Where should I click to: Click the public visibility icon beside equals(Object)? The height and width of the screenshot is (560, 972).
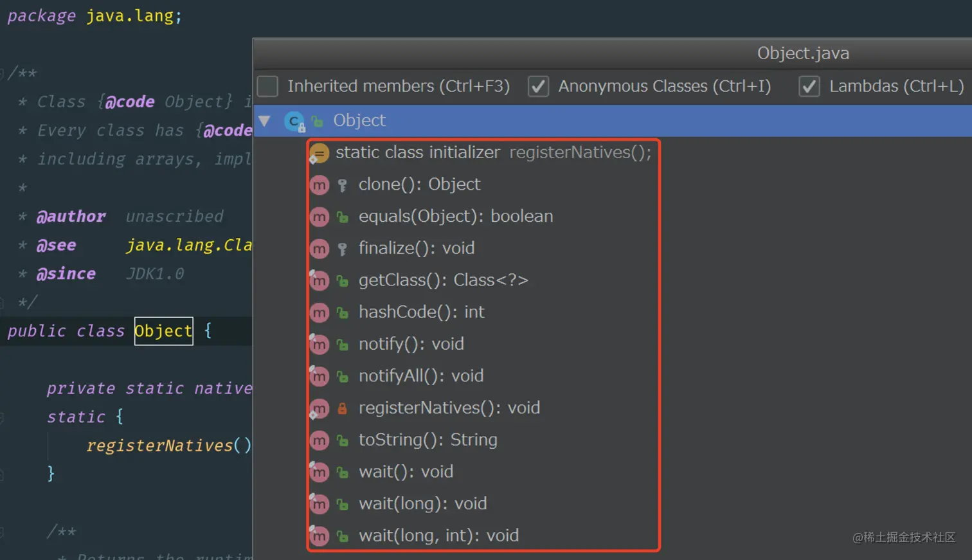(x=343, y=217)
